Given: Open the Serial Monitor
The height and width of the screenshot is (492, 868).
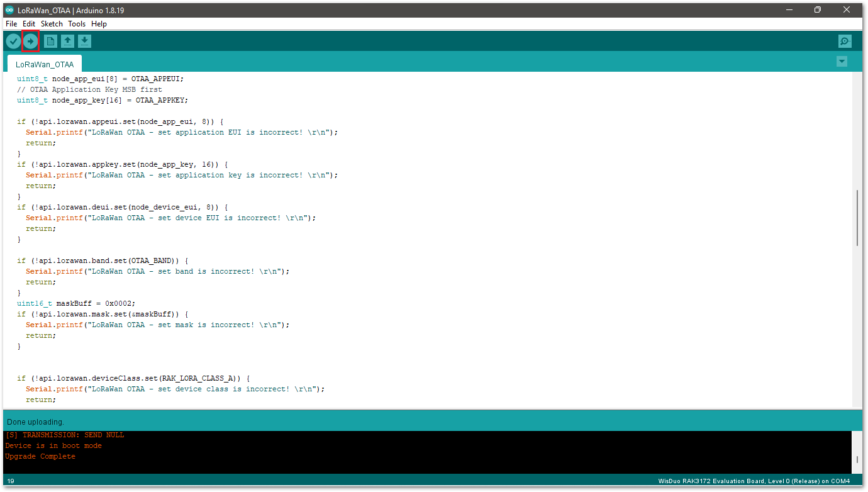Looking at the screenshot, I should [845, 41].
